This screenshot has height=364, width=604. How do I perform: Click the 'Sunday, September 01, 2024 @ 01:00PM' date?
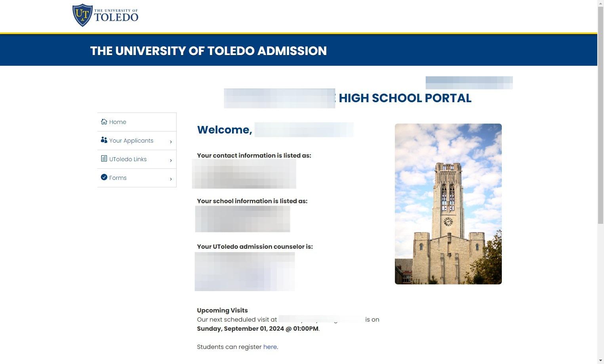point(257,329)
